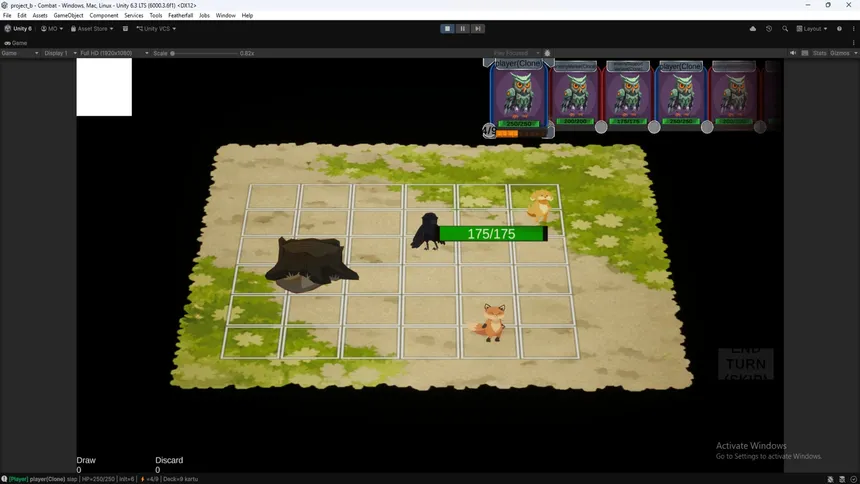This screenshot has height=484, width=860.
Task: Click the crow unit on the board
Action: (427, 231)
